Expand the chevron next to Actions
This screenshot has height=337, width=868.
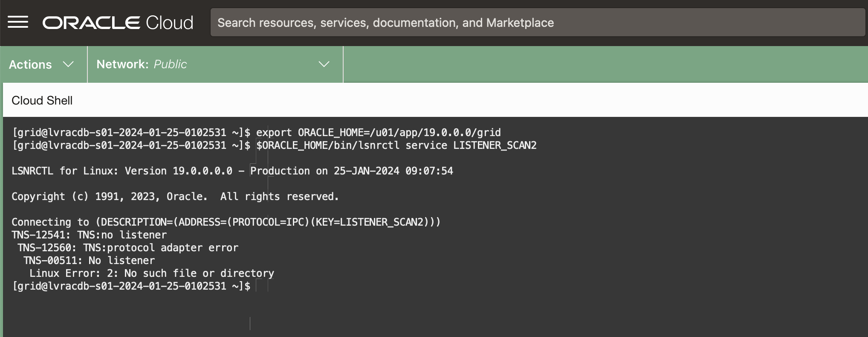click(x=68, y=64)
